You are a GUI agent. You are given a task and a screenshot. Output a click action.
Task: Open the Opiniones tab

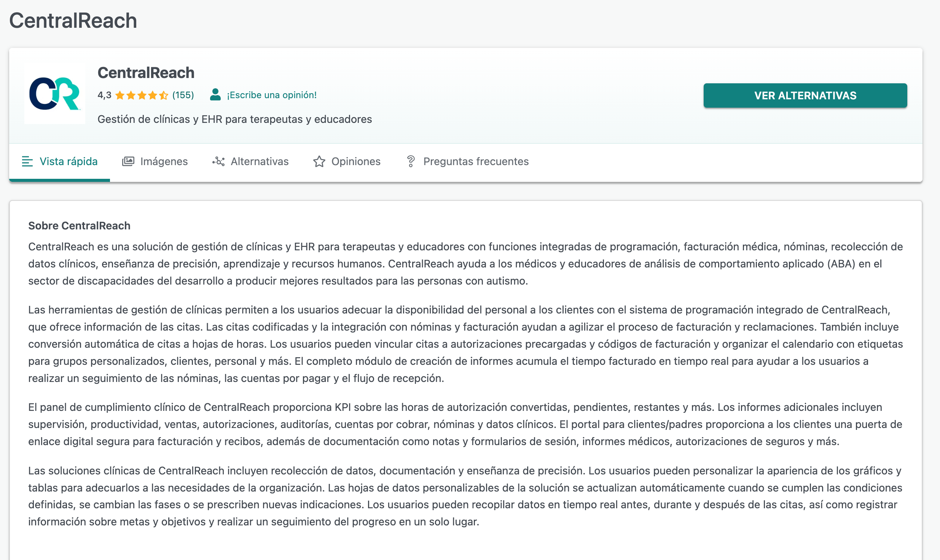356,161
